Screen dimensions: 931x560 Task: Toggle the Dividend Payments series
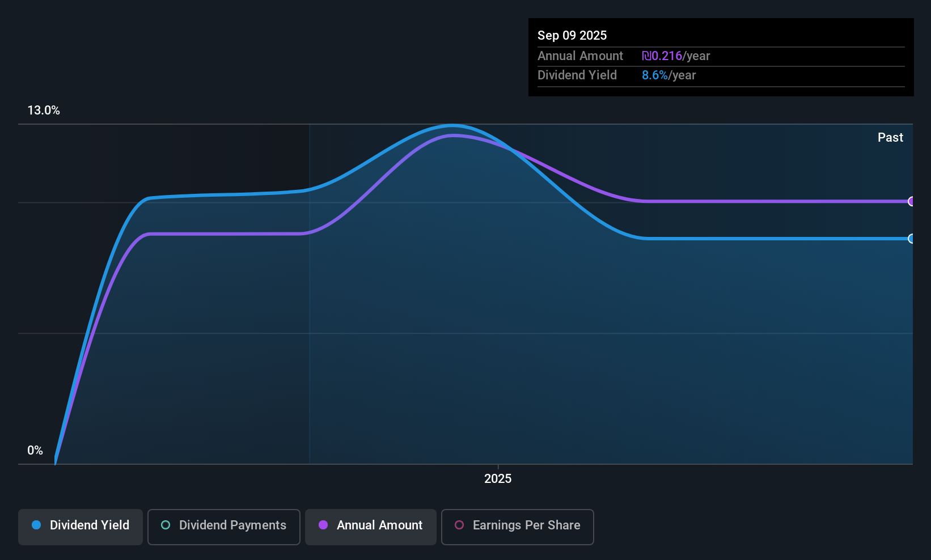(224, 527)
